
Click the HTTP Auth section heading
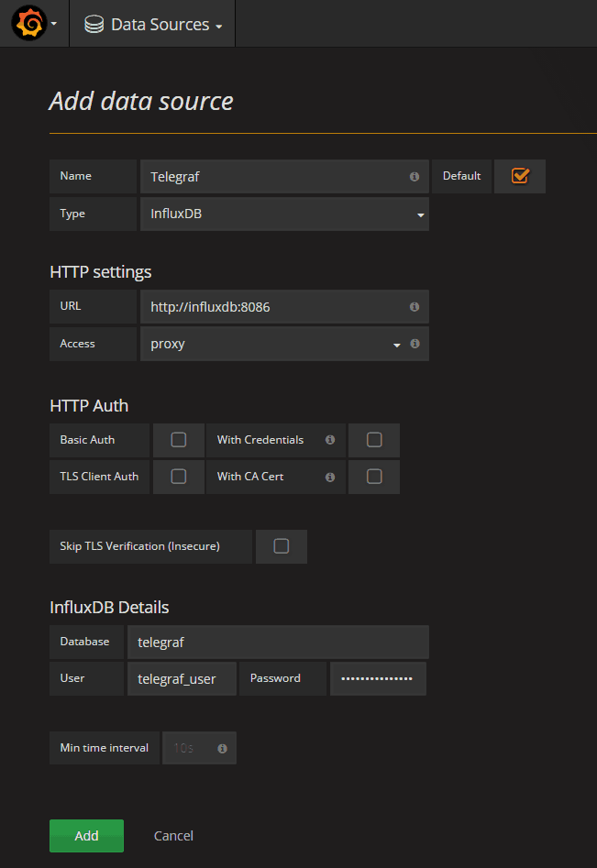point(89,406)
